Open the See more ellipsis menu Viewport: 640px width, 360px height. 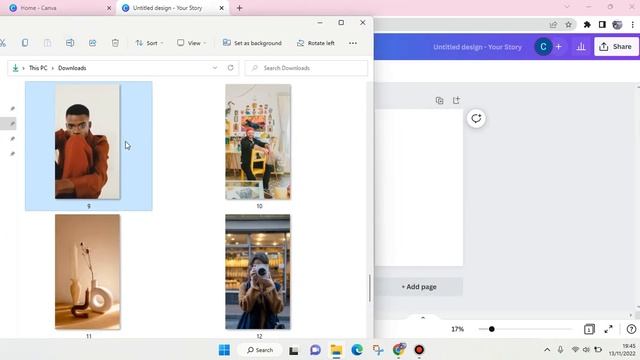point(353,43)
